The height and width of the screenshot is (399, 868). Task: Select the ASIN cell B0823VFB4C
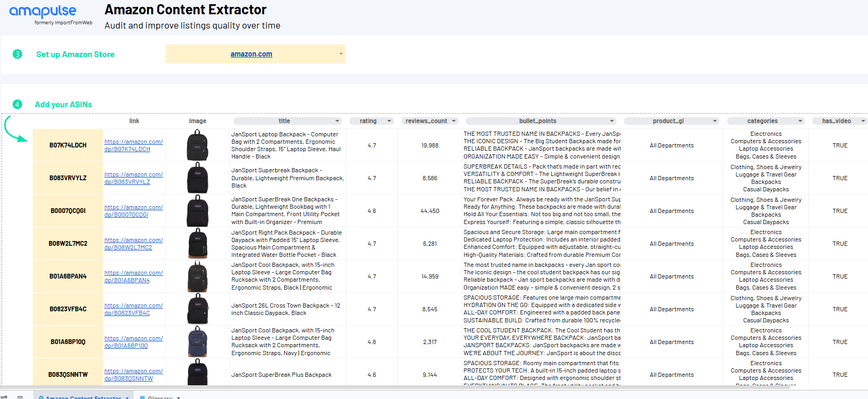tap(68, 309)
